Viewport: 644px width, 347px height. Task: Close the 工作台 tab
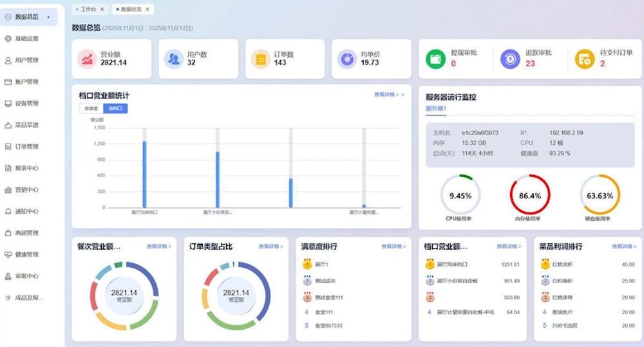(102, 9)
